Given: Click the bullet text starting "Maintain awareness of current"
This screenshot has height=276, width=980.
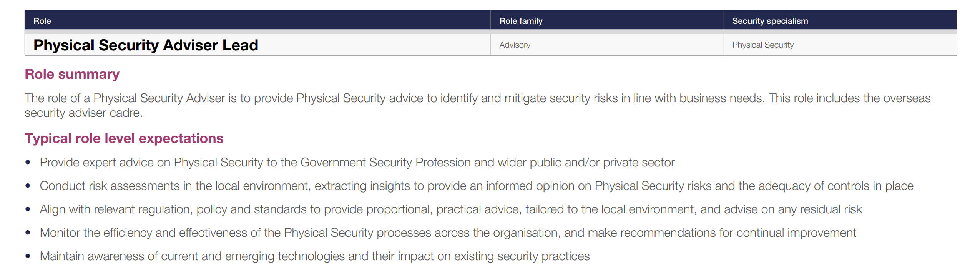Looking at the screenshot, I should [314, 256].
